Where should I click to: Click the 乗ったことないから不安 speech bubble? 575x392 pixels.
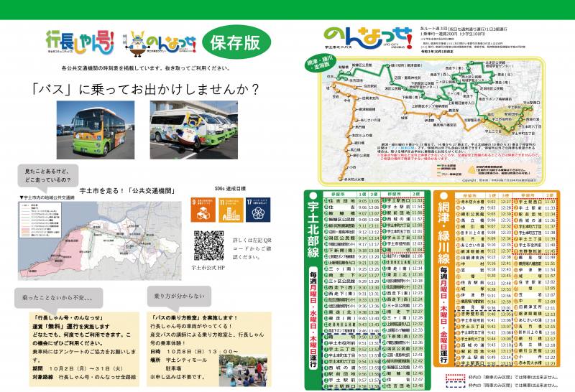coord(59,298)
